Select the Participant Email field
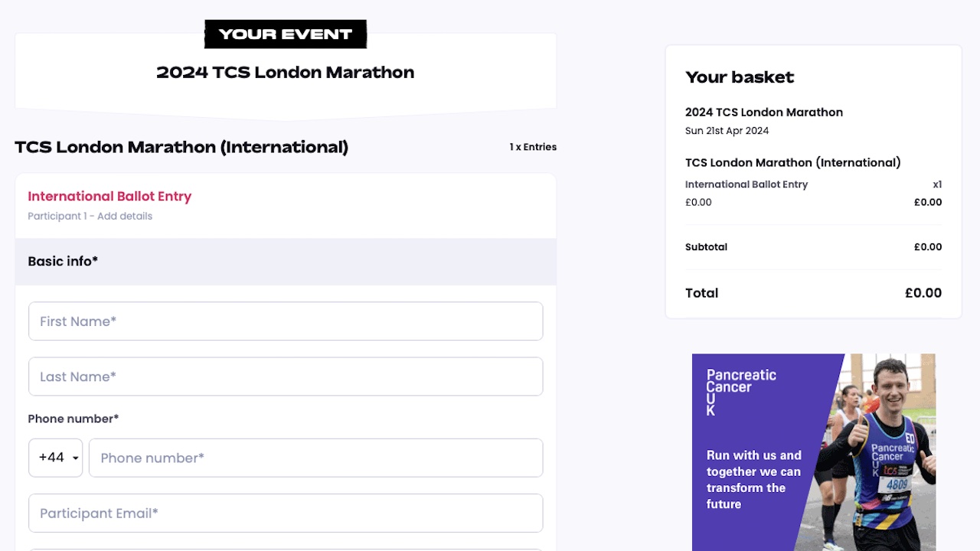Screen dimensions: 980x551 tap(286, 513)
